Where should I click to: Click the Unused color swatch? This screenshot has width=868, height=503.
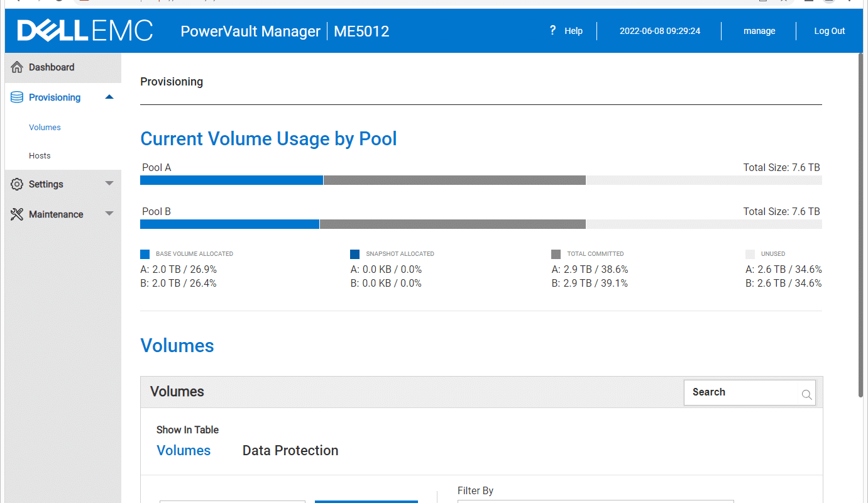tap(750, 254)
